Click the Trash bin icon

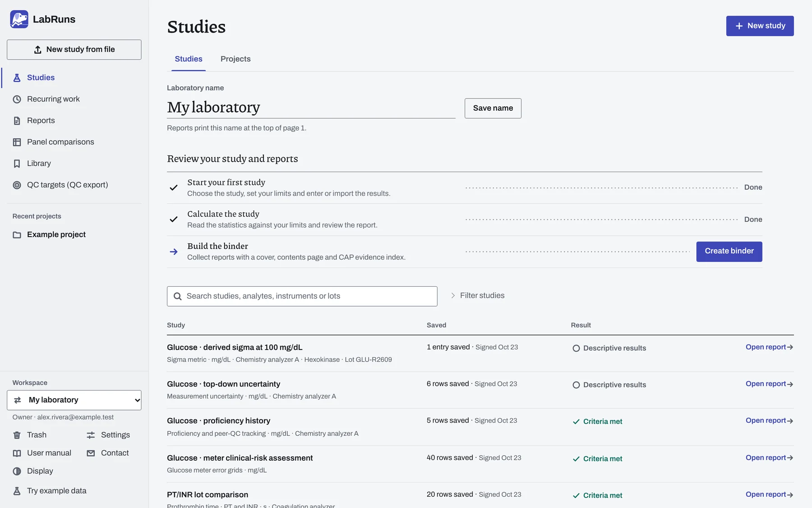17,435
